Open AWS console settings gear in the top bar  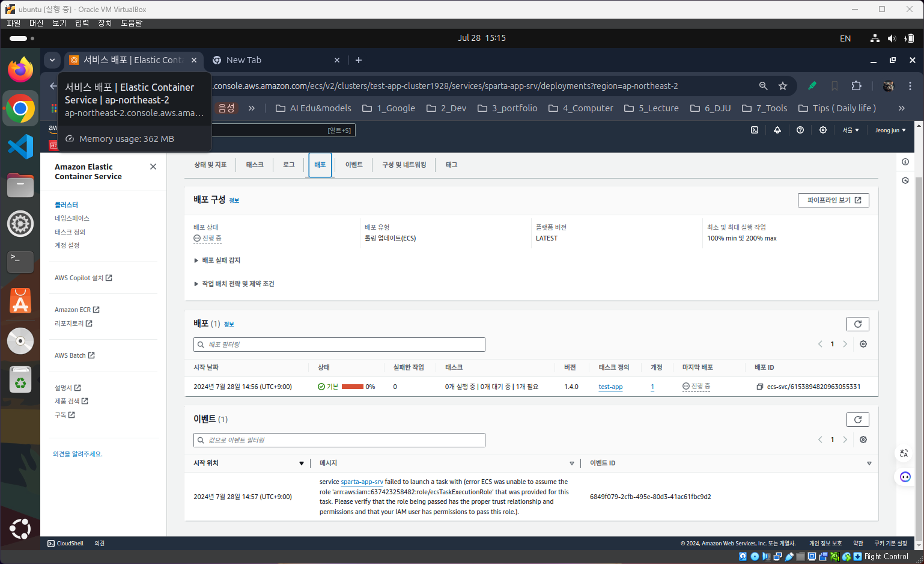click(x=823, y=130)
